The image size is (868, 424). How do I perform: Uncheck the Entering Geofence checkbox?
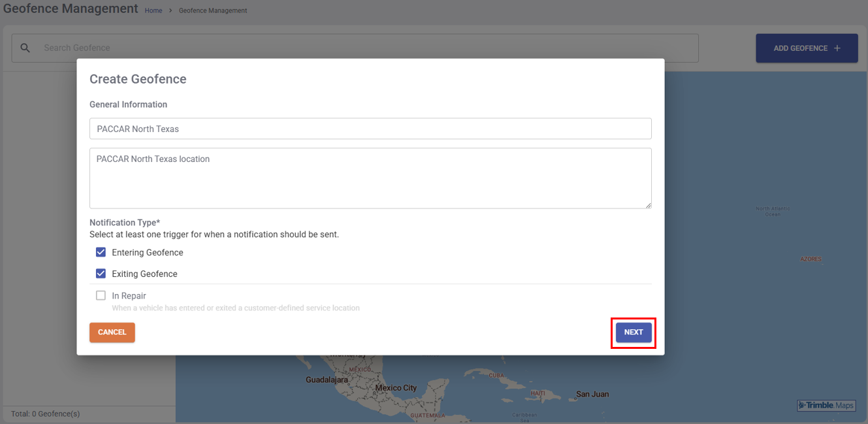pyautogui.click(x=101, y=252)
